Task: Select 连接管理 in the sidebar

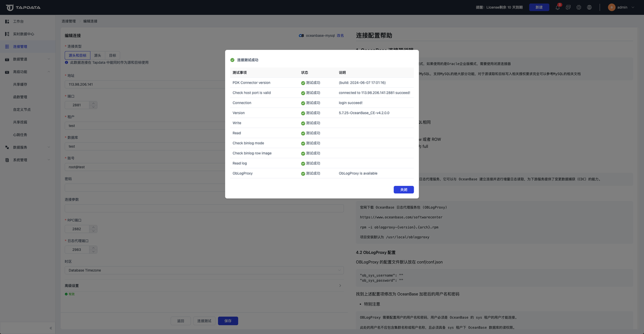Action: point(28,47)
